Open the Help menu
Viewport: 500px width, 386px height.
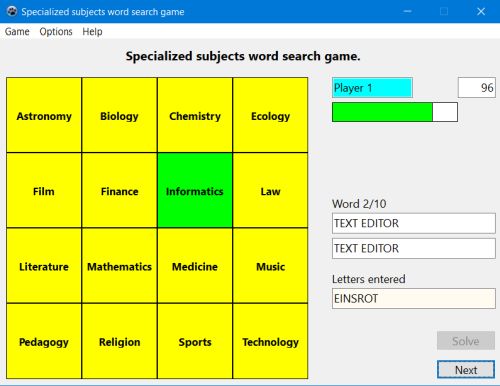pos(92,32)
